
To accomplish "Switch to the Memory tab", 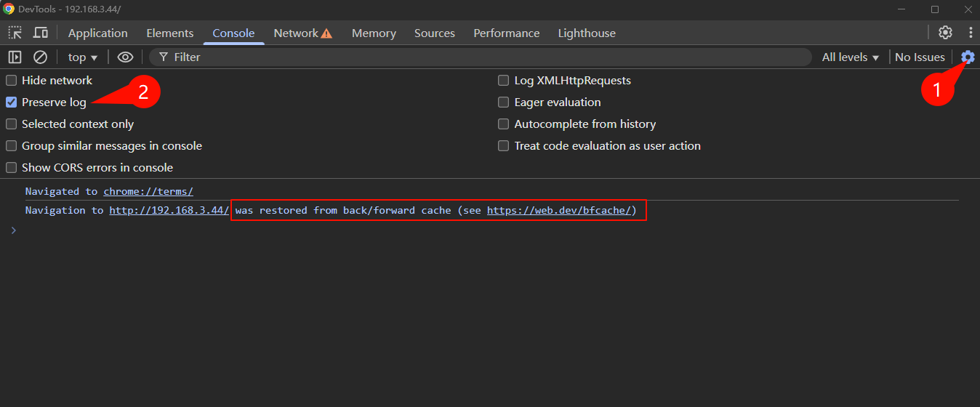I will 374,33.
